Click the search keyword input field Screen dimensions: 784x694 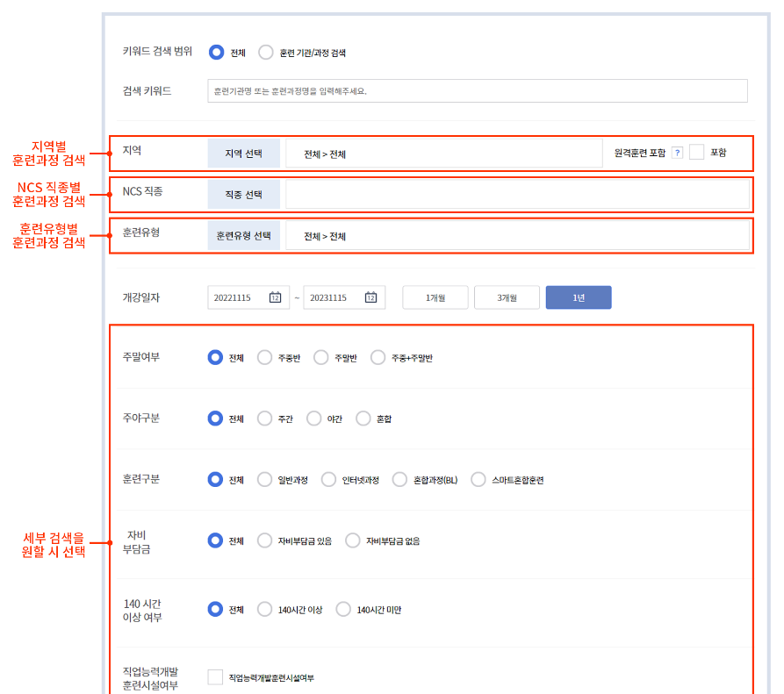point(478,91)
